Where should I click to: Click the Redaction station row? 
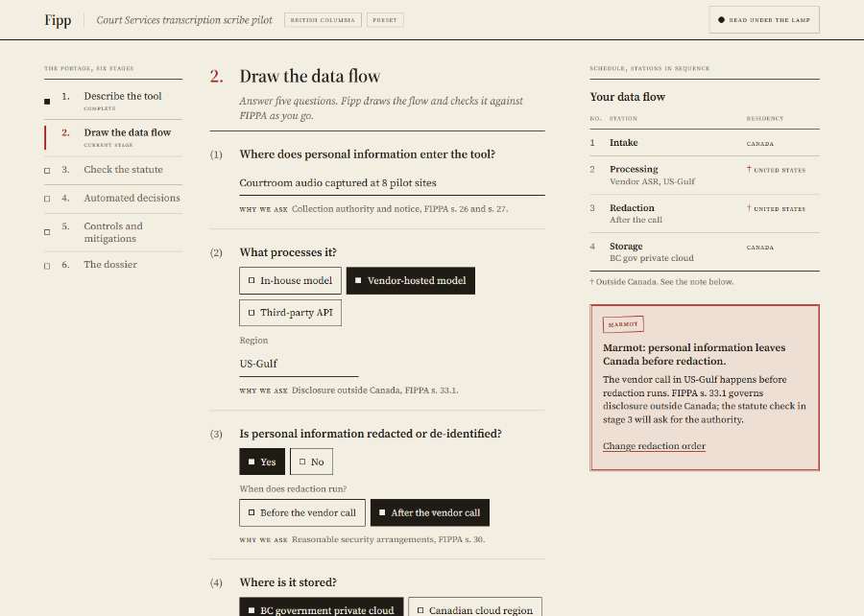705,214
